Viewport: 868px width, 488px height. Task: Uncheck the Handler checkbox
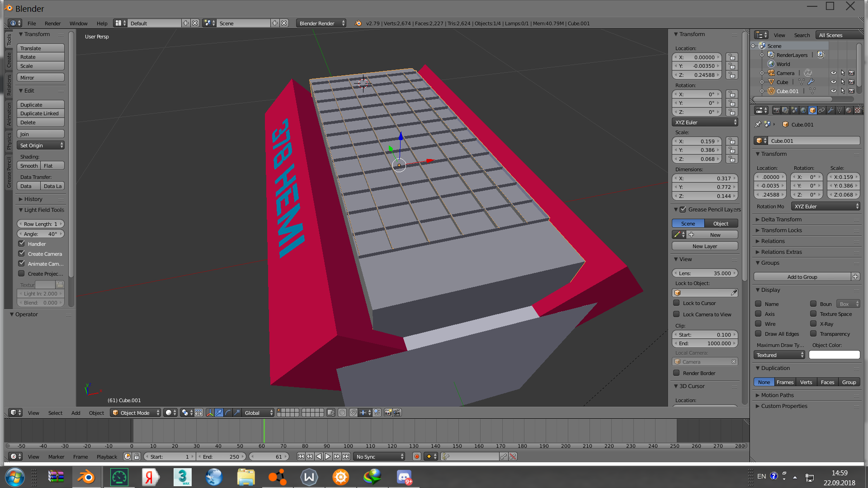point(21,244)
